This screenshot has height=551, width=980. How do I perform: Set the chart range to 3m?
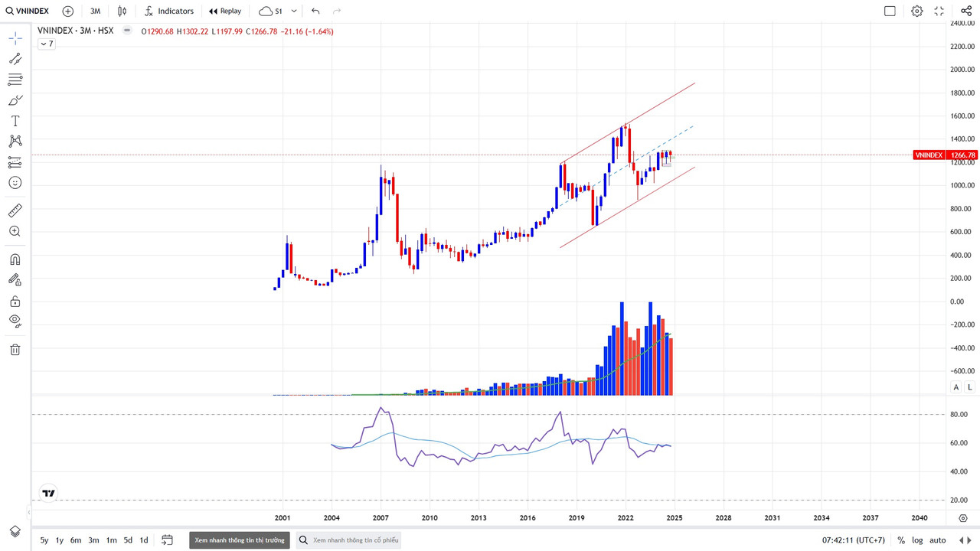tap(93, 540)
